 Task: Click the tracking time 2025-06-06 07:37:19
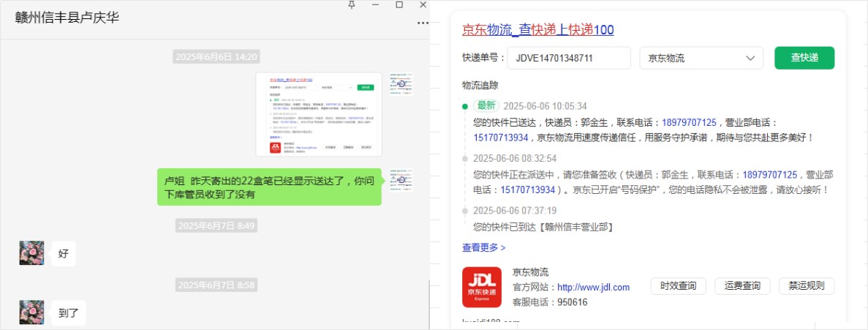[515, 211]
